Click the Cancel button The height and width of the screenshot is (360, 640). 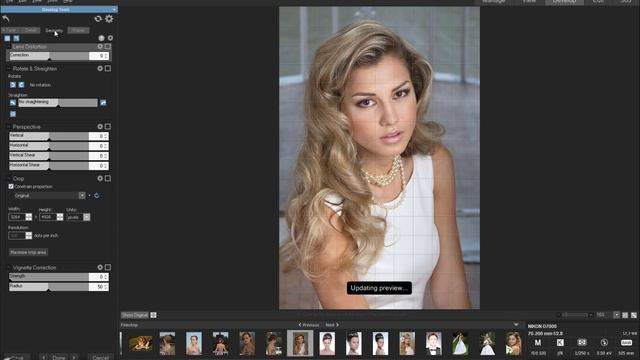(100, 357)
